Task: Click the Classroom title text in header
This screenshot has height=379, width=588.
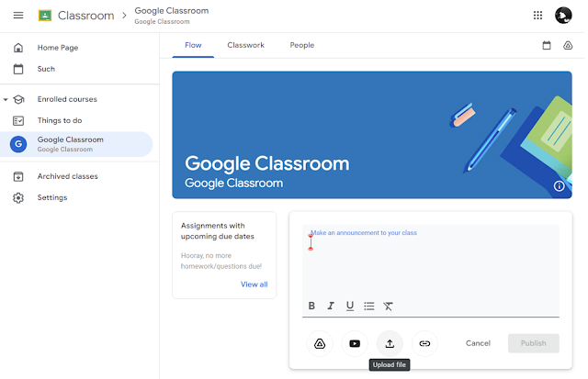Action: tap(85, 16)
